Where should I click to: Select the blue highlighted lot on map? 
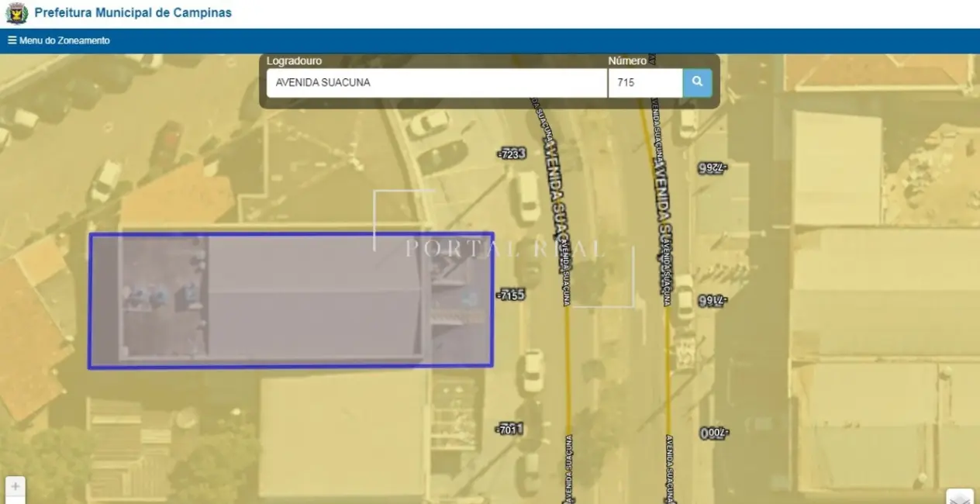click(x=291, y=300)
